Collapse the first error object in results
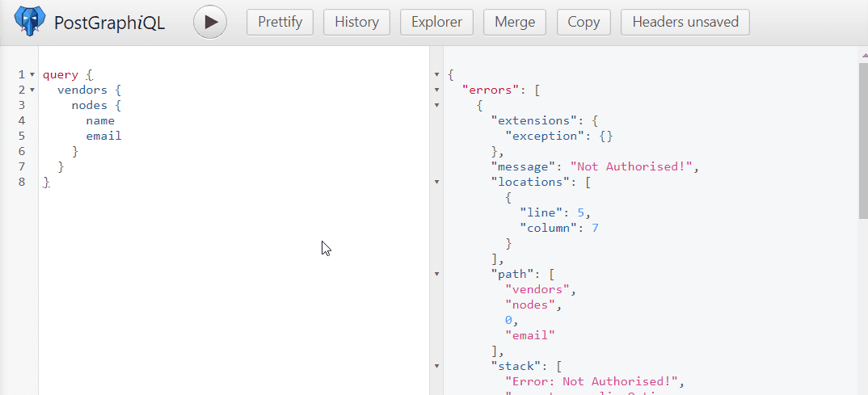This screenshot has height=395, width=868. [436, 105]
